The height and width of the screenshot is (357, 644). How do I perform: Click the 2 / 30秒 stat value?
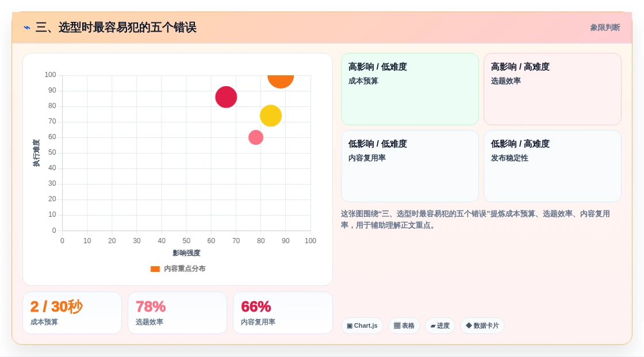(57, 306)
